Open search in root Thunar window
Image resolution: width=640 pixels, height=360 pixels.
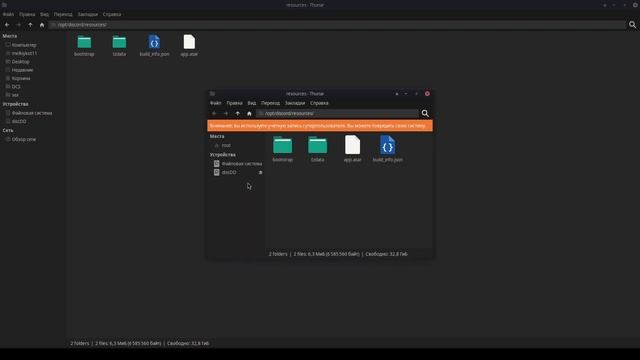click(x=425, y=113)
